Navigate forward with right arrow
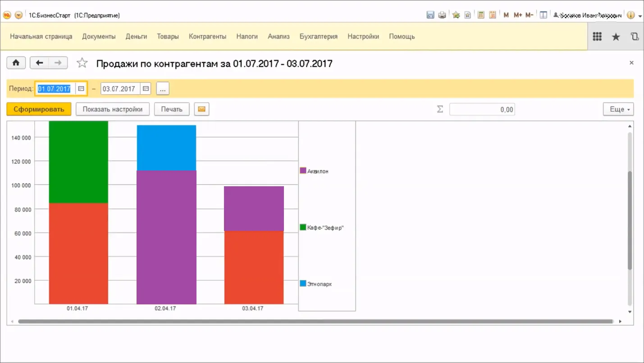Screen dimensions: 644x363 click(x=58, y=63)
